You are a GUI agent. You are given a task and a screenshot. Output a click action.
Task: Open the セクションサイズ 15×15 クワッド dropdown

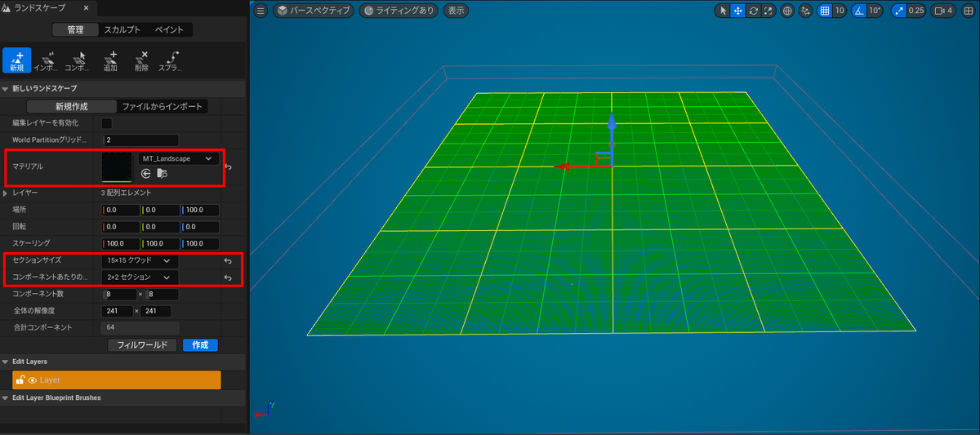[140, 260]
